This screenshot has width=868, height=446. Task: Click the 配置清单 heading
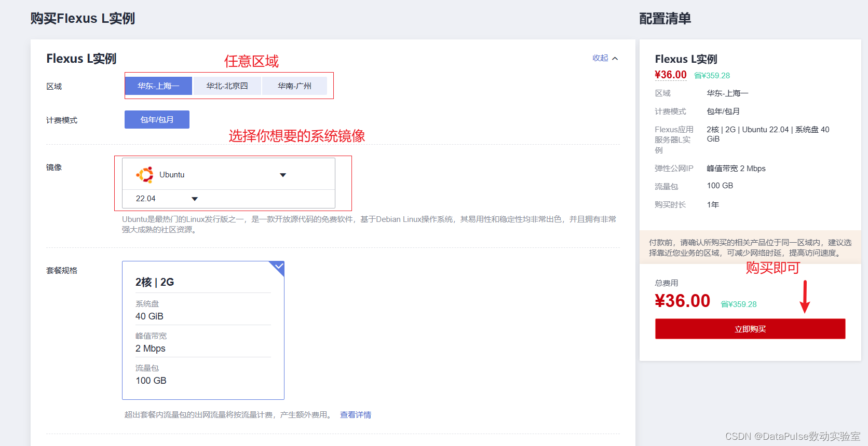pos(665,19)
